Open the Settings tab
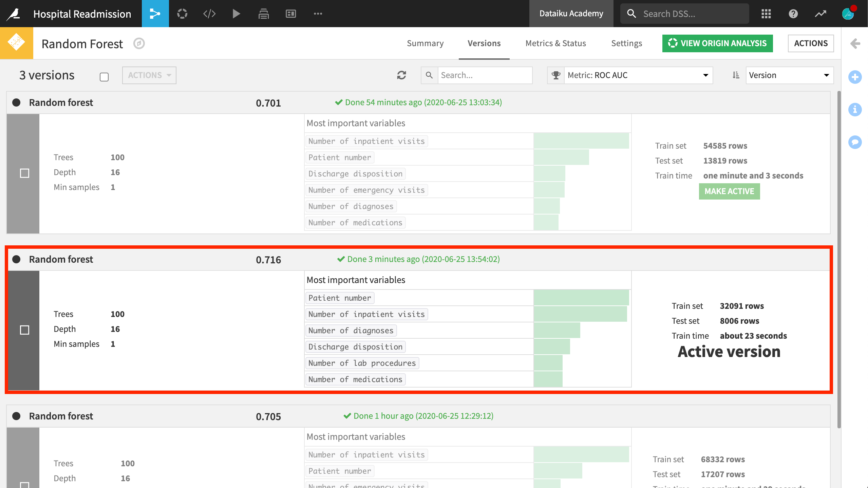The width and height of the screenshot is (868, 488). 627,43
